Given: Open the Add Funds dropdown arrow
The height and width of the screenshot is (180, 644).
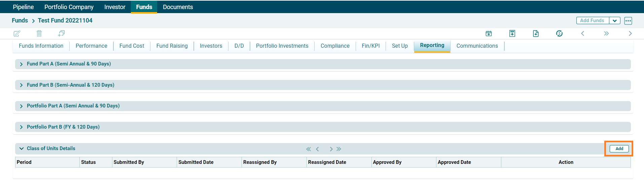Looking at the screenshot, I should 615,21.
